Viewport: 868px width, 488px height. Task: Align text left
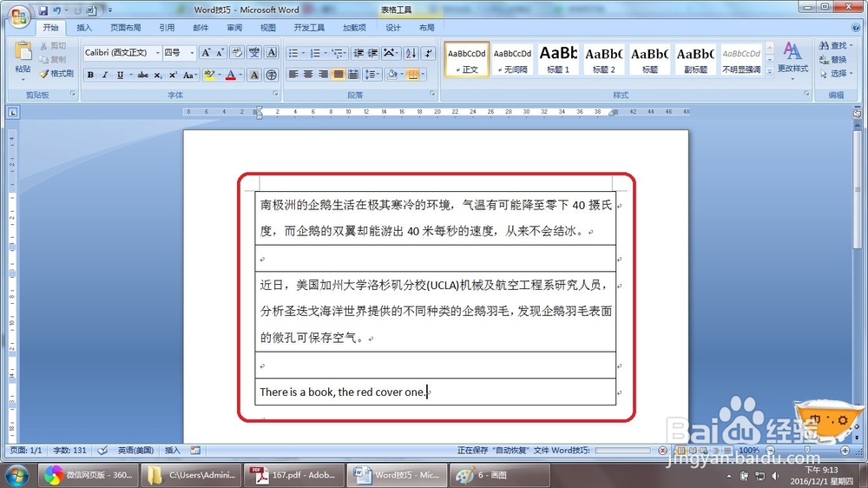(x=293, y=74)
